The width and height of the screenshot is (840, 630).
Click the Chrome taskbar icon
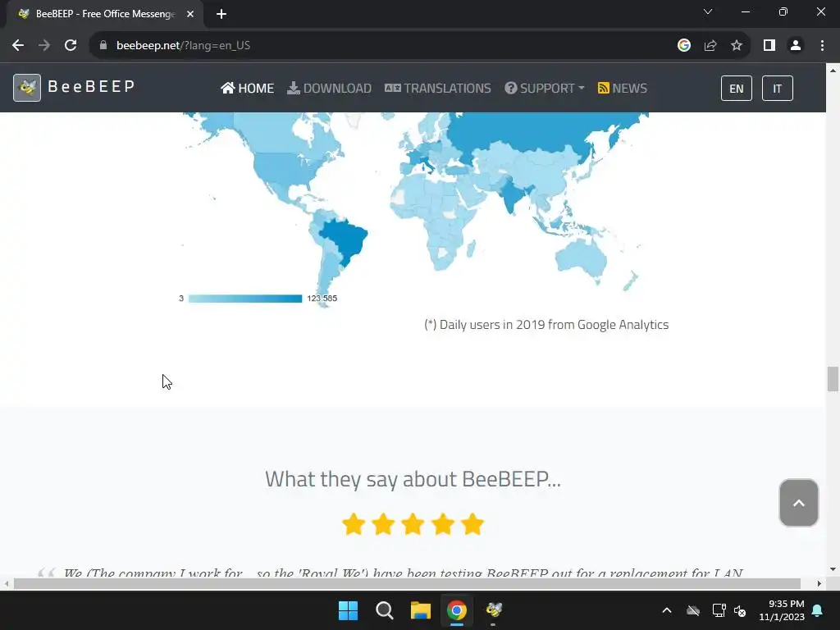457,610
